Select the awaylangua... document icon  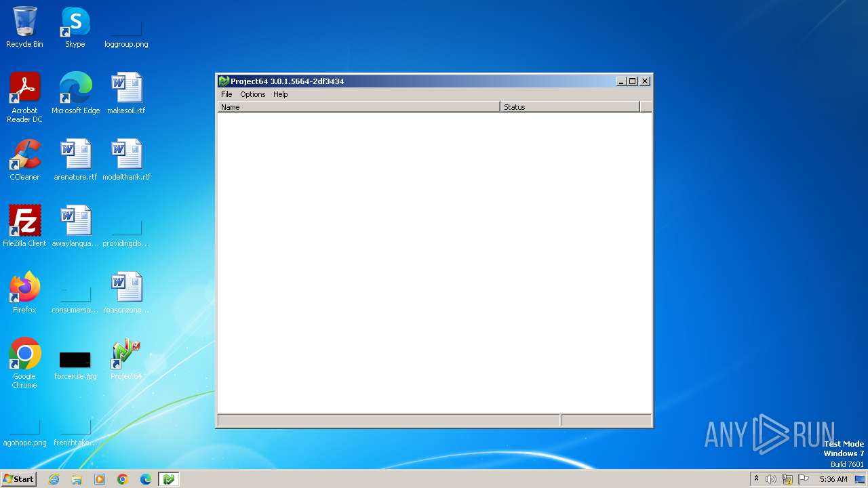coord(75,226)
